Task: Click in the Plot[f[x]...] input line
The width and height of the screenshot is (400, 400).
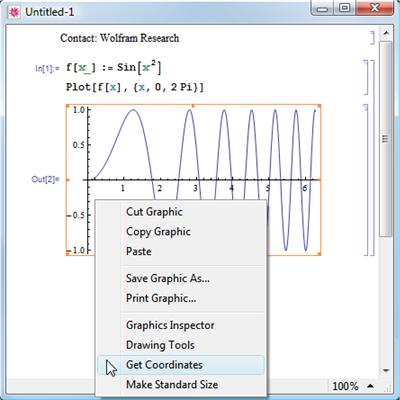Action: coord(135,87)
